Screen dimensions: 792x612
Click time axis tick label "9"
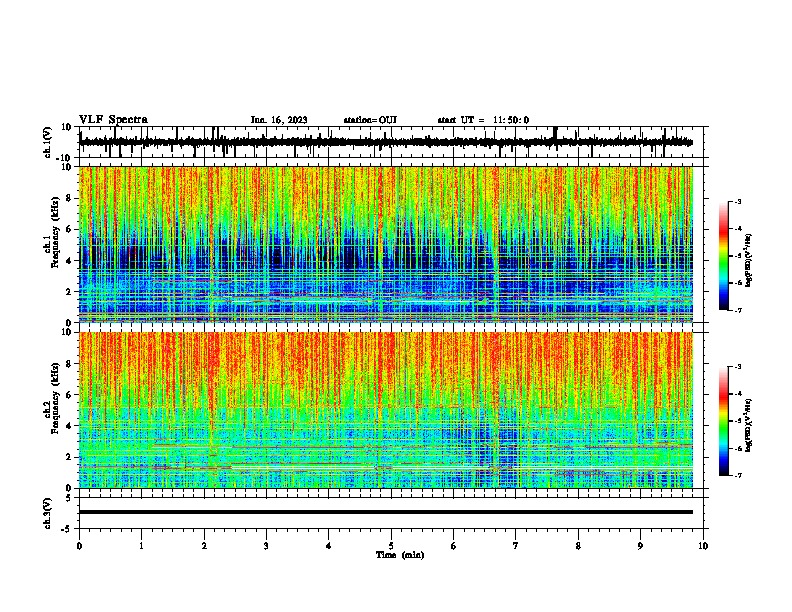[640, 546]
